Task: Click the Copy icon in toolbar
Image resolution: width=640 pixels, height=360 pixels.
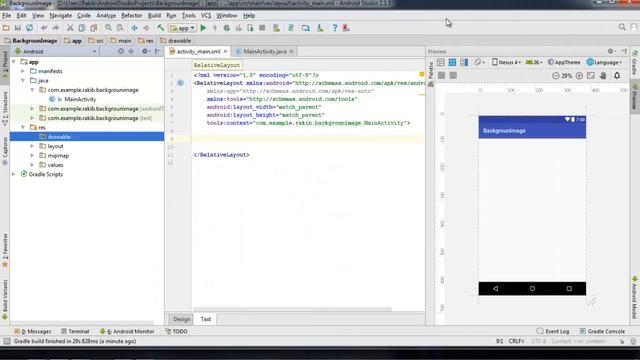Action: click(82, 28)
